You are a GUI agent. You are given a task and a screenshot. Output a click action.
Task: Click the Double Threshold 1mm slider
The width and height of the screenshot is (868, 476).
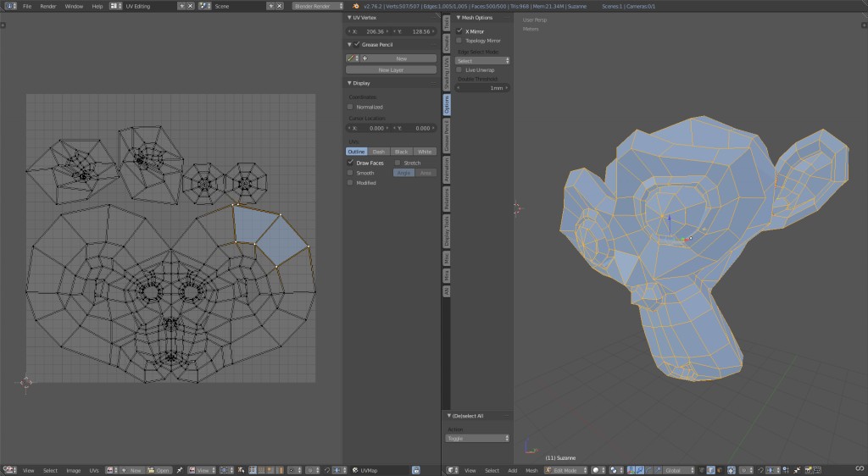click(x=482, y=87)
